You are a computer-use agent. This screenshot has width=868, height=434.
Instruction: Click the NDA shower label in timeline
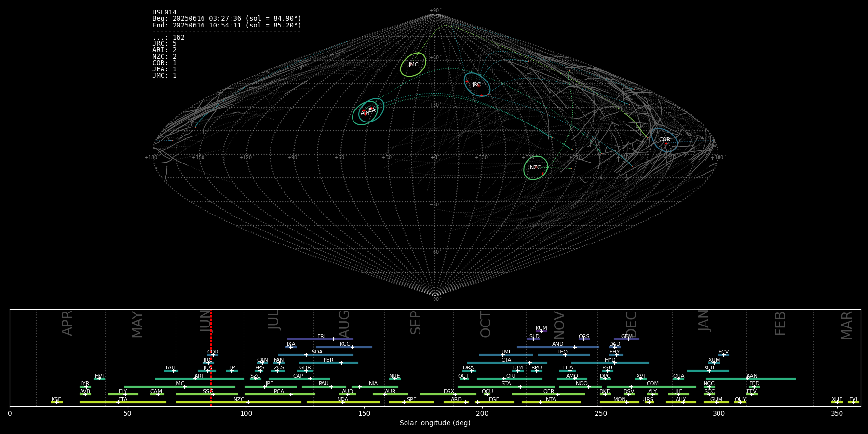342,399
